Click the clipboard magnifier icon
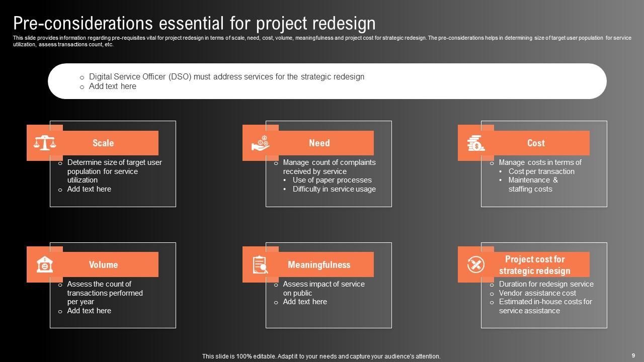Screen dimensions: 644x362 point(260,264)
